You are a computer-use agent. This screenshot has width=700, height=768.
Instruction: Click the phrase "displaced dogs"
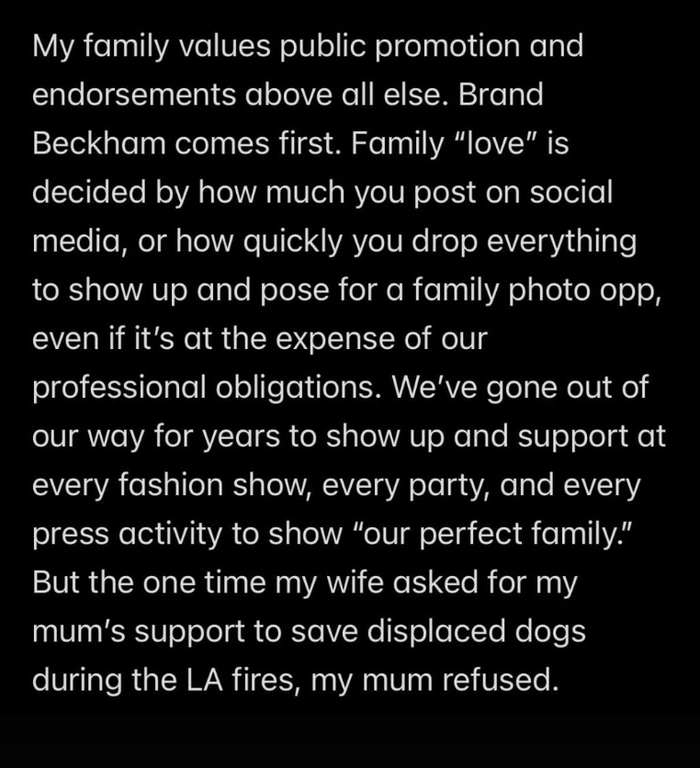(477, 631)
